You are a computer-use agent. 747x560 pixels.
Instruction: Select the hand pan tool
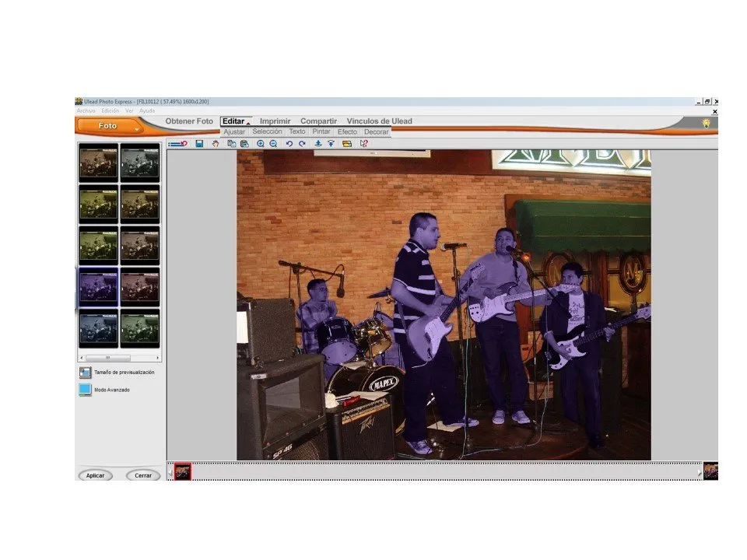click(216, 144)
